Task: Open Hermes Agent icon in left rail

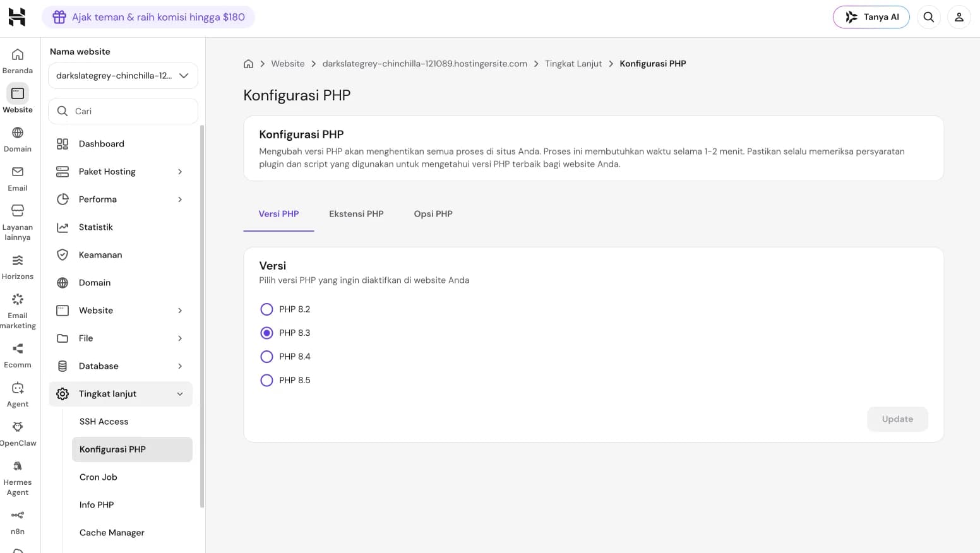Action: click(x=18, y=466)
